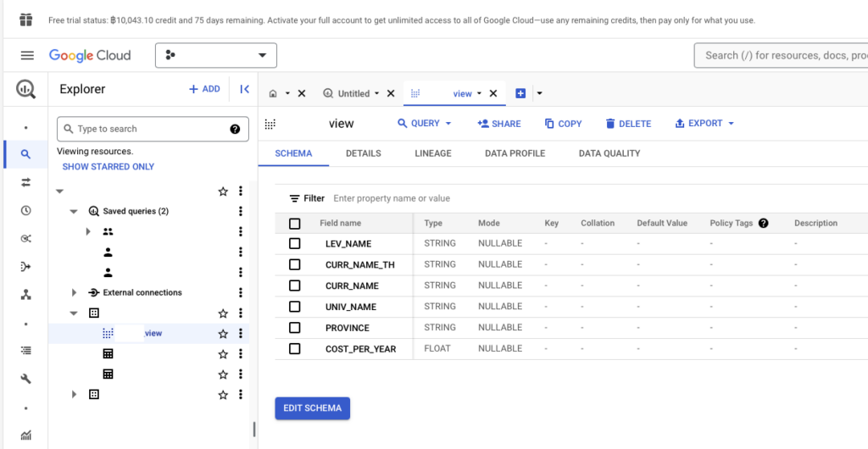Switch to the DATA PROFILE tab
The image size is (868, 449).
pyautogui.click(x=515, y=153)
